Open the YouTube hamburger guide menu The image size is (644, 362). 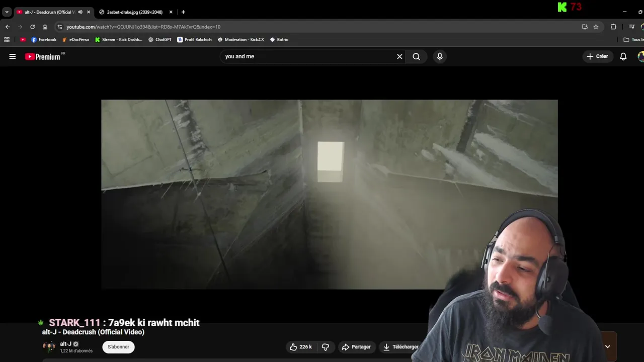[13, 57]
